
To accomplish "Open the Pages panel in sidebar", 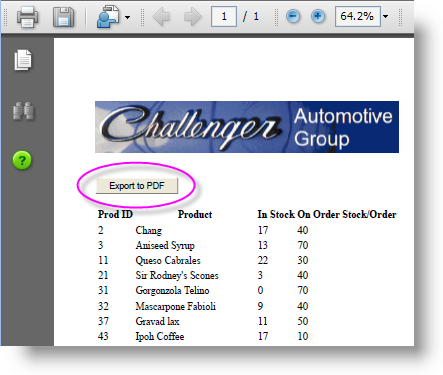I will coord(23,60).
